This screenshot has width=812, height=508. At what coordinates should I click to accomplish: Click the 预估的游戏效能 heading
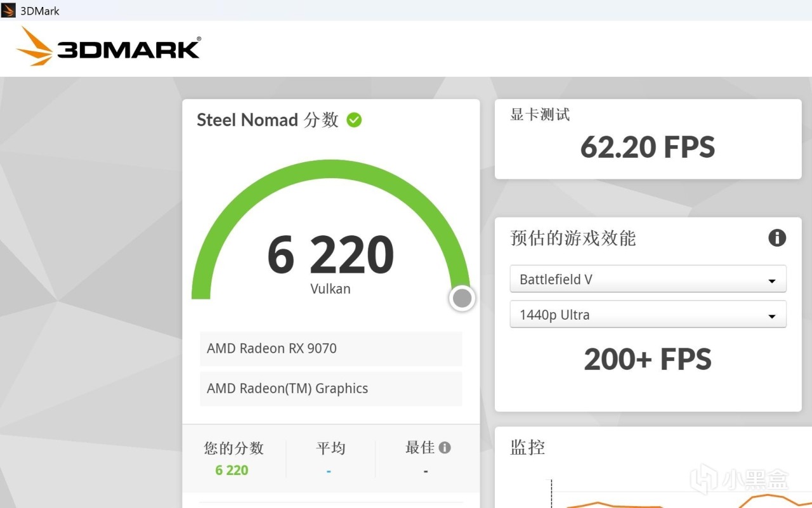point(573,238)
